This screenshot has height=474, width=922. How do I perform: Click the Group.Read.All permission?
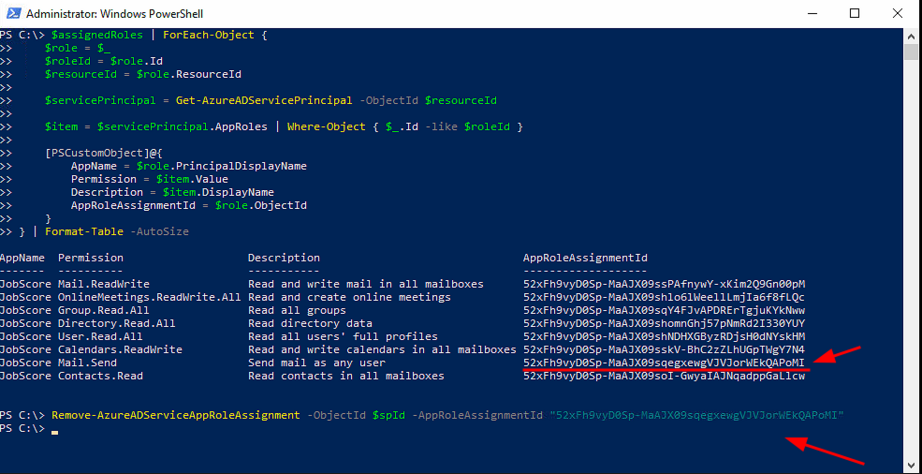click(x=103, y=310)
